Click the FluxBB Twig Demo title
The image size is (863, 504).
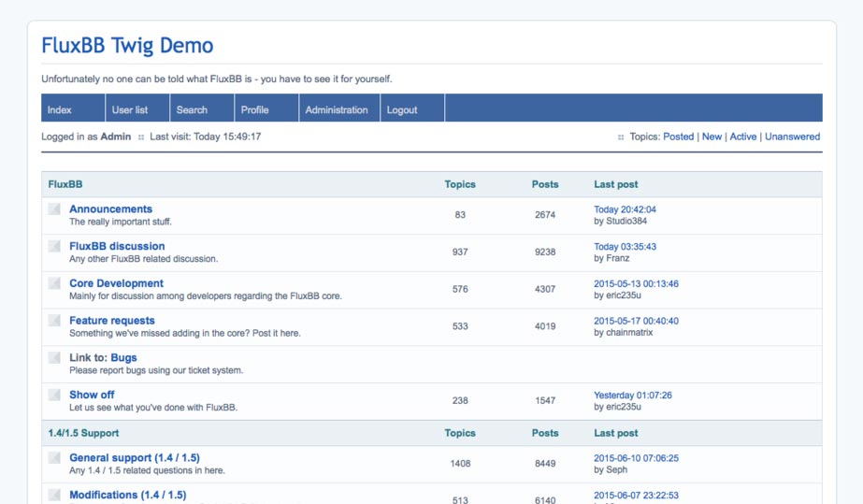127,46
